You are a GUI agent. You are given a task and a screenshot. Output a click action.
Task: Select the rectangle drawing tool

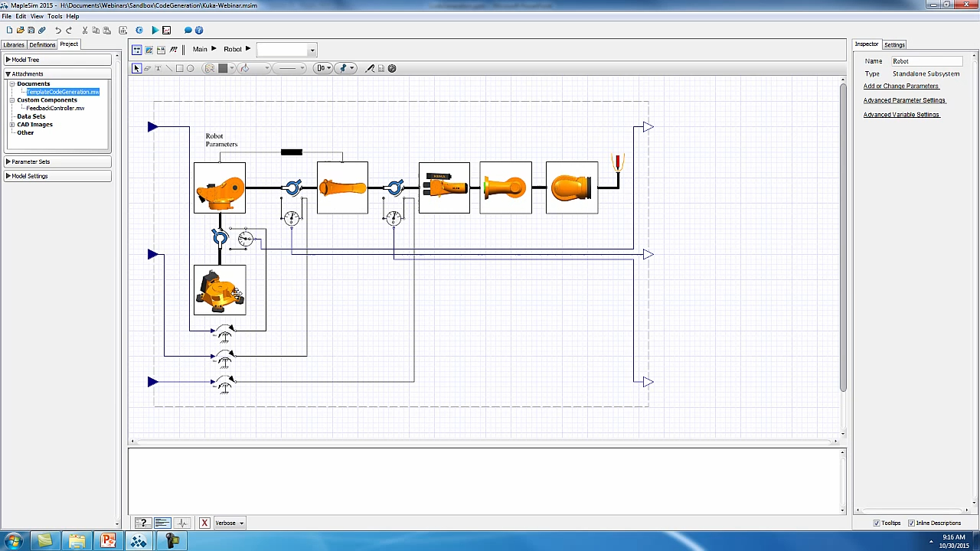pyautogui.click(x=180, y=68)
